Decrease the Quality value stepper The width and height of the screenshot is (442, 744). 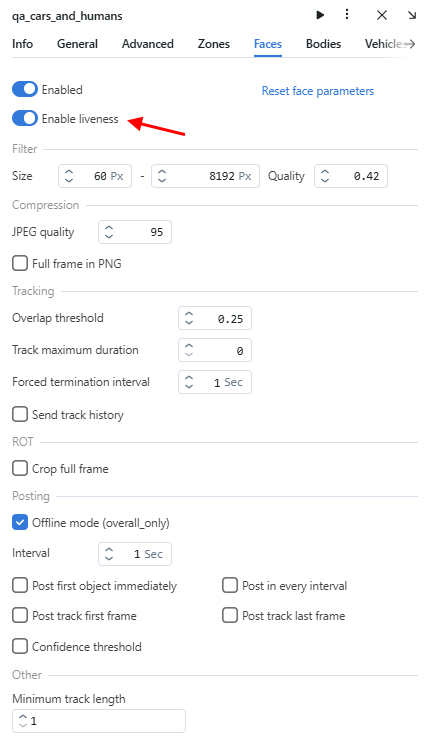point(325,180)
